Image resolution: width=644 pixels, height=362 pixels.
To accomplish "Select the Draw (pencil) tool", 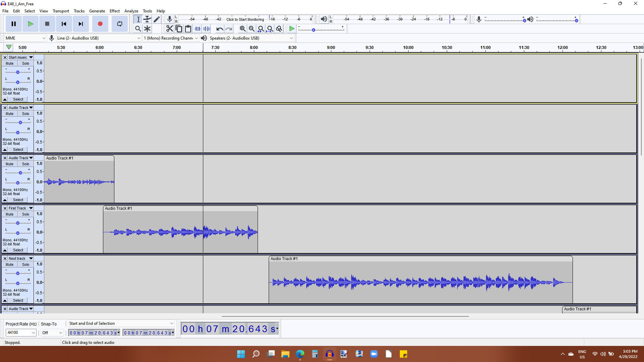I will (157, 19).
